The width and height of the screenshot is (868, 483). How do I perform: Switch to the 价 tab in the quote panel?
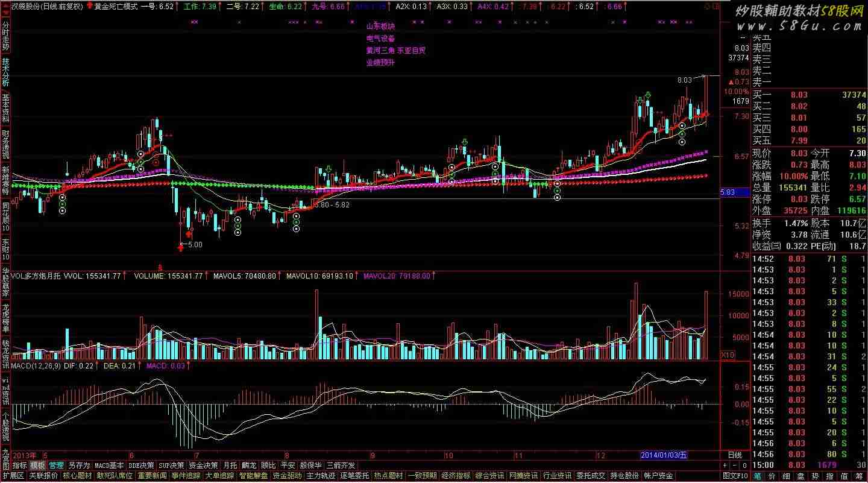[773, 476]
